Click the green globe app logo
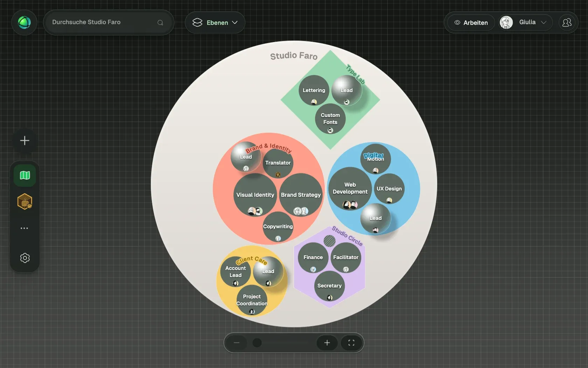The image size is (588, 368). (24, 22)
